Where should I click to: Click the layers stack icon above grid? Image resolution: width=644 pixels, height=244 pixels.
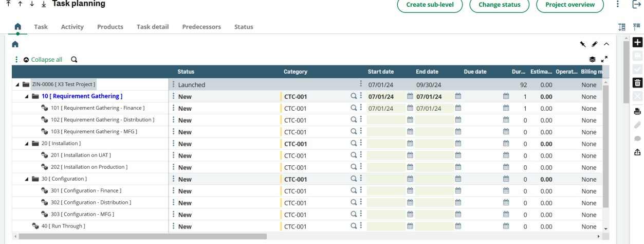click(x=592, y=60)
